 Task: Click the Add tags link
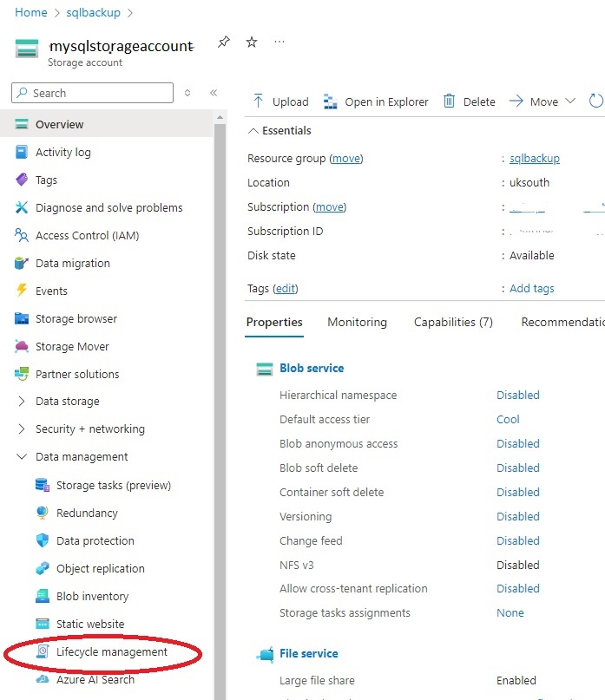pos(532,288)
